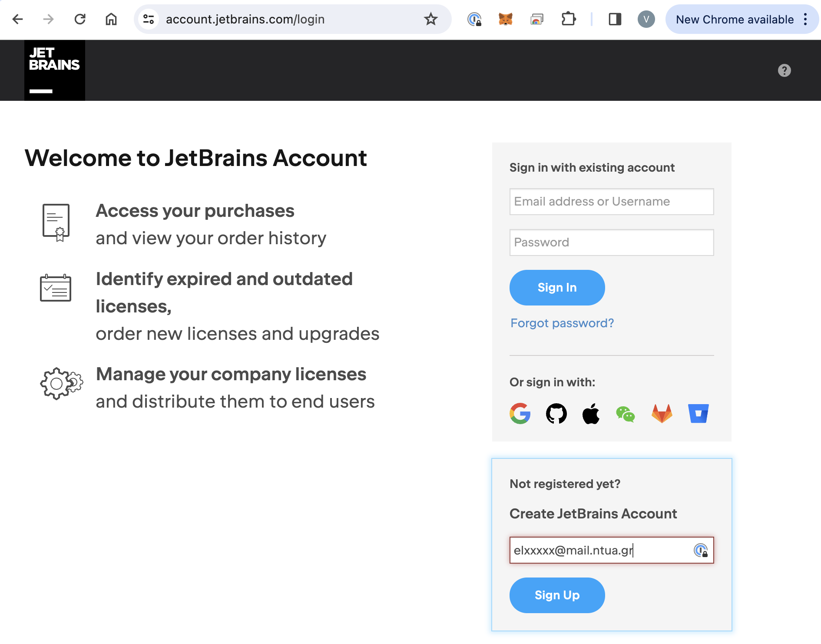
Task: Open Chrome three-dot menu
Action: [x=805, y=19]
